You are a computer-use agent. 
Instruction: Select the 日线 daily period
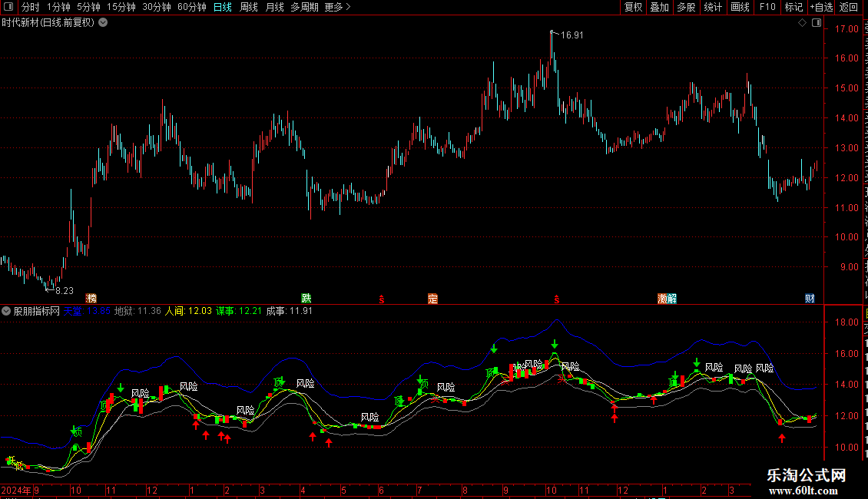[223, 7]
